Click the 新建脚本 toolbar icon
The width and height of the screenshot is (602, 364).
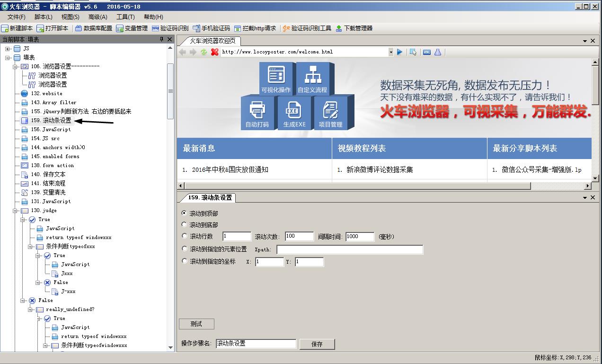(5, 28)
